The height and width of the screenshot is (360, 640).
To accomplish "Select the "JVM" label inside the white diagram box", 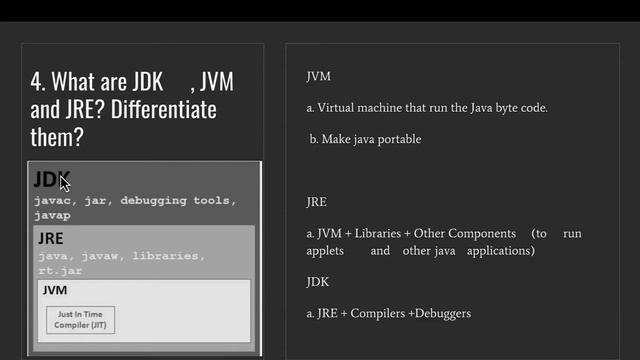I will pyautogui.click(x=55, y=290).
